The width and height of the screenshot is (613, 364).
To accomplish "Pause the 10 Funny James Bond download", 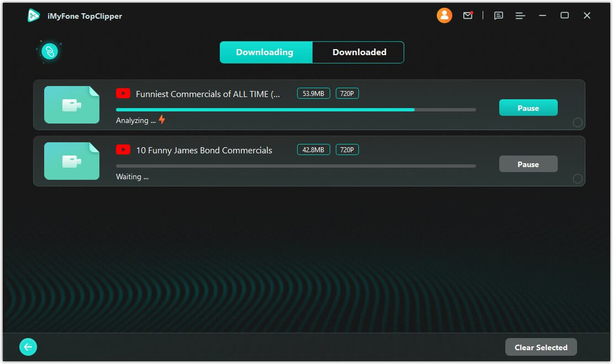I will pyautogui.click(x=528, y=164).
